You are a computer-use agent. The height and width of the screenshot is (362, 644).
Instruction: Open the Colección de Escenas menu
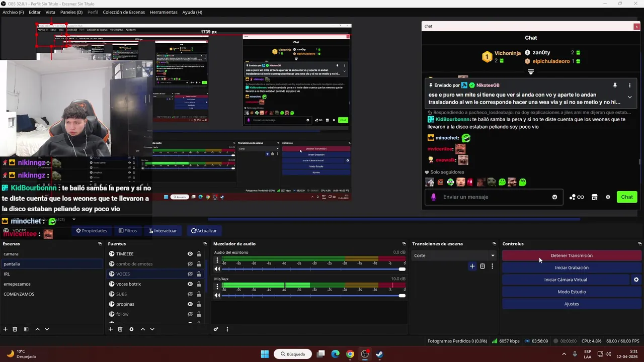124,12
